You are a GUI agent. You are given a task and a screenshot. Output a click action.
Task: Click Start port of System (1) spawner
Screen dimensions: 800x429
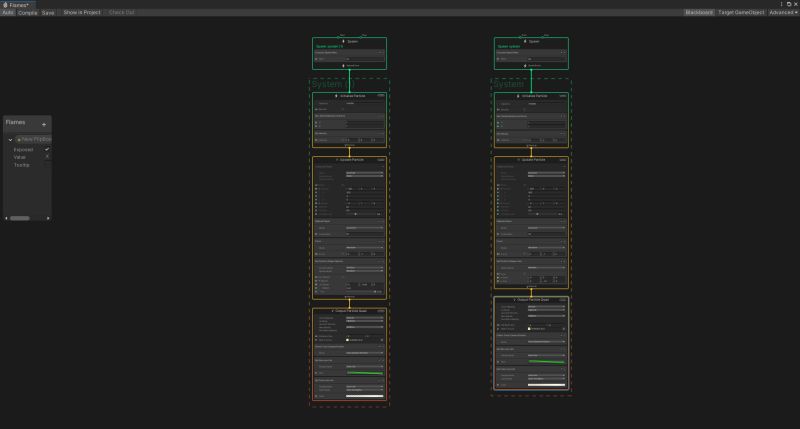(338, 37)
